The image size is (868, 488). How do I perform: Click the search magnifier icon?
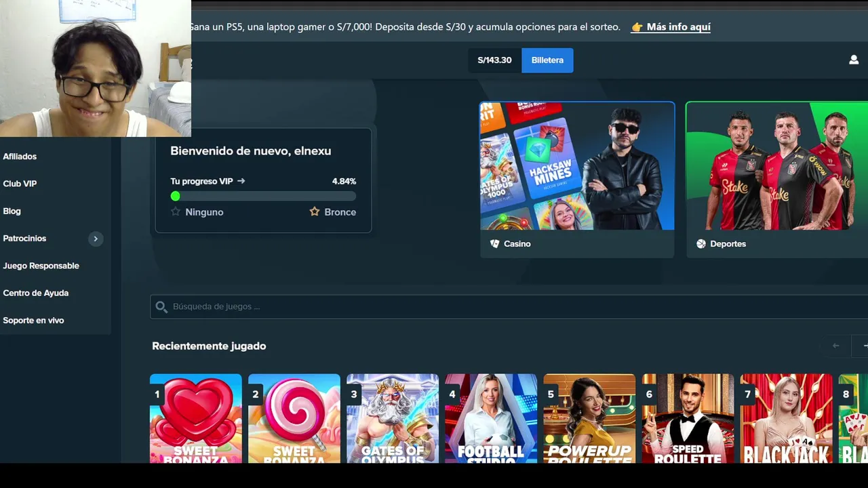[161, 307]
